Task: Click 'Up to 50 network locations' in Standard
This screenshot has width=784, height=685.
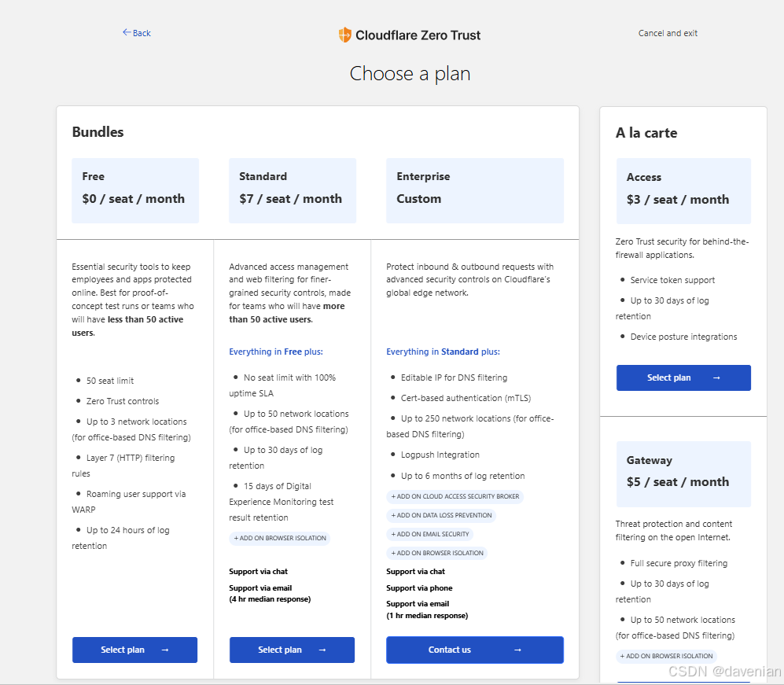Action: (296, 414)
